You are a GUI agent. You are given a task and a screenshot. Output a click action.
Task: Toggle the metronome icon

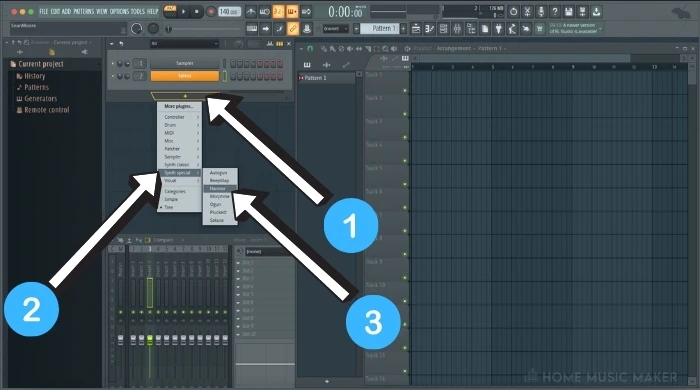[x=251, y=12]
